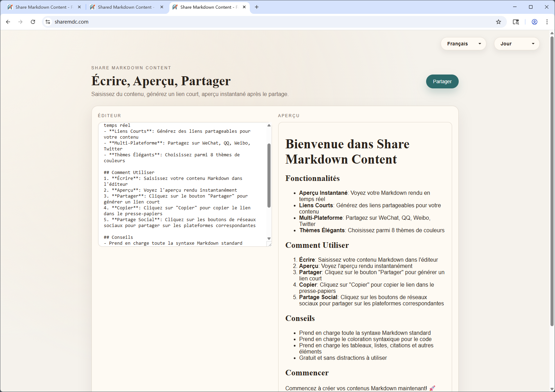Screen dimensions: 555x392
Task: Click the Thèmes Élégants bullet in preview
Action: (x=372, y=230)
